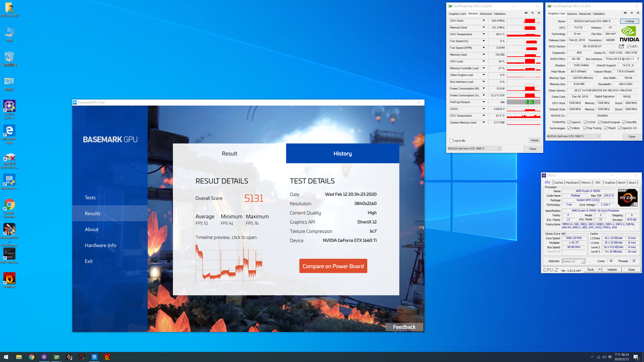Click the refresh icon in GPU-Z Sensors window
644x362 pixels.
pos(532,13)
